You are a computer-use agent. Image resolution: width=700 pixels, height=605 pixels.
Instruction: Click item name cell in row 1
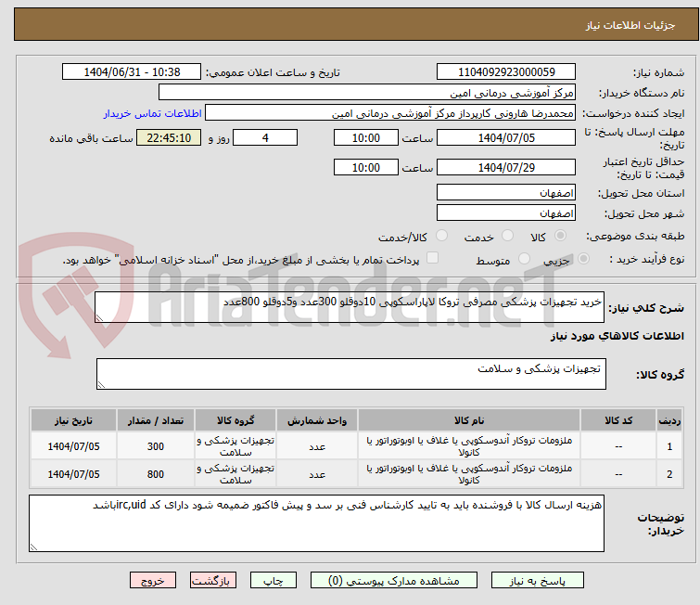tap(469, 446)
